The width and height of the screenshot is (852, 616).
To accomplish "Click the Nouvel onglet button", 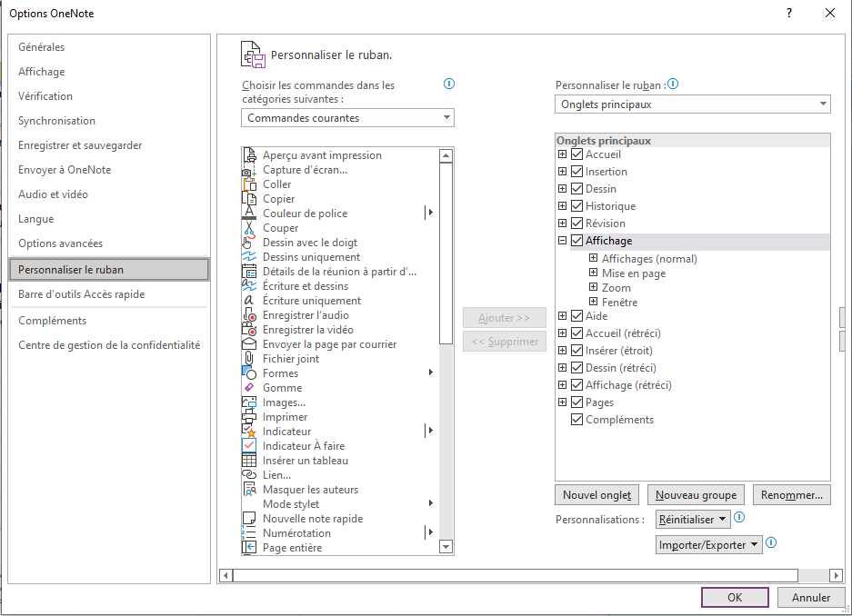I will point(596,495).
